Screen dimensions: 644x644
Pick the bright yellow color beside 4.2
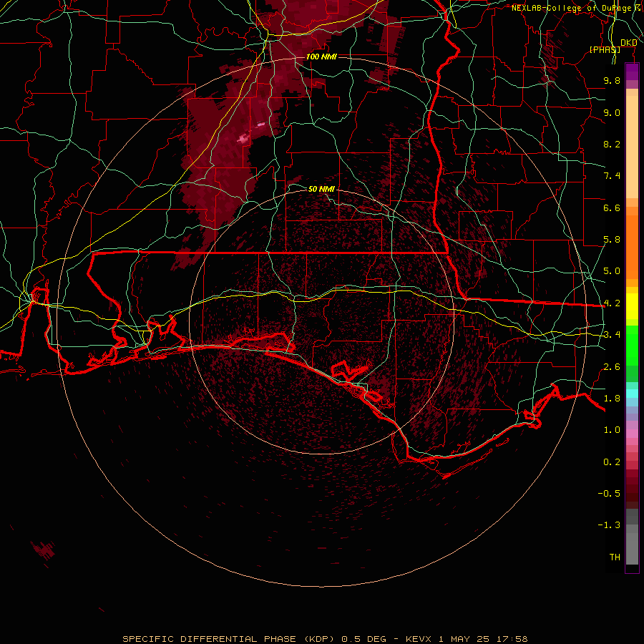tap(632, 306)
